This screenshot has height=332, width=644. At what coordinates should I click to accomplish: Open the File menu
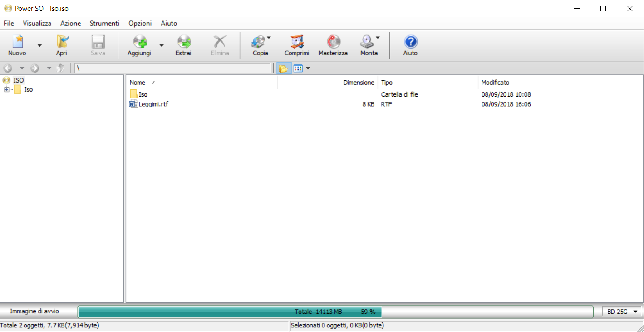click(x=9, y=23)
